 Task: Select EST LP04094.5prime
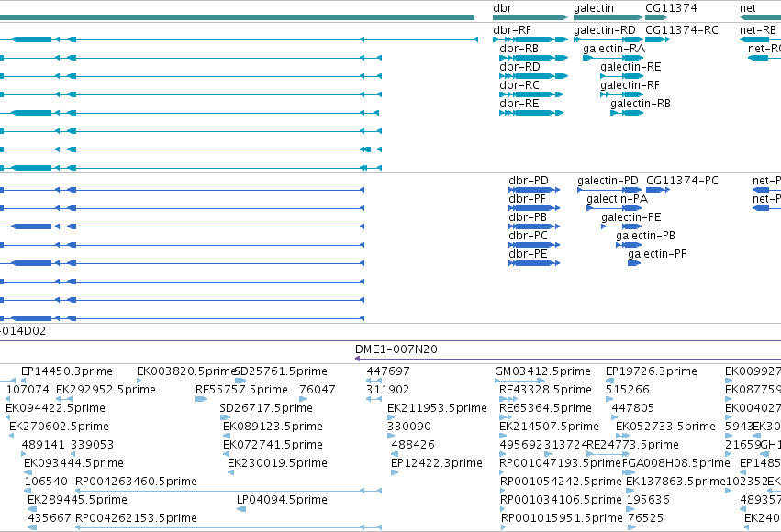click(282, 499)
